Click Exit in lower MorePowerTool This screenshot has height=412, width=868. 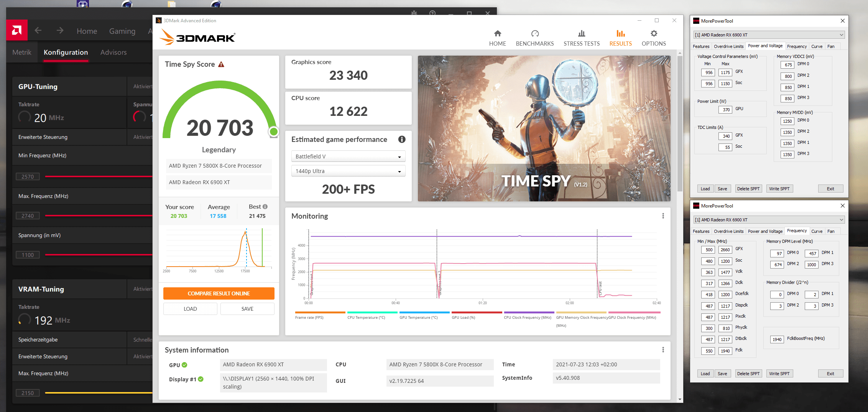point(830,374)
